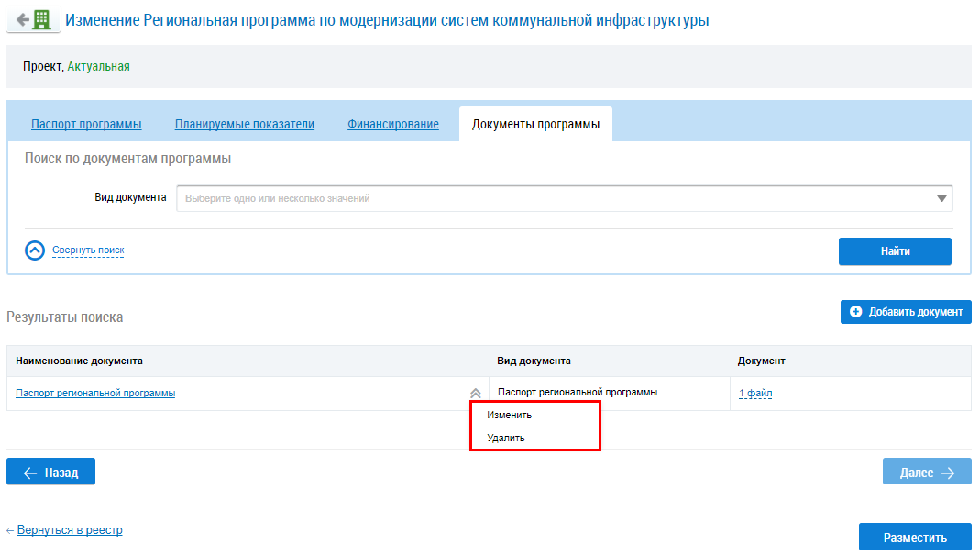Open the 1 файл attachment link
This screenshot has width=980, height=556.
(x=755, y=394)
